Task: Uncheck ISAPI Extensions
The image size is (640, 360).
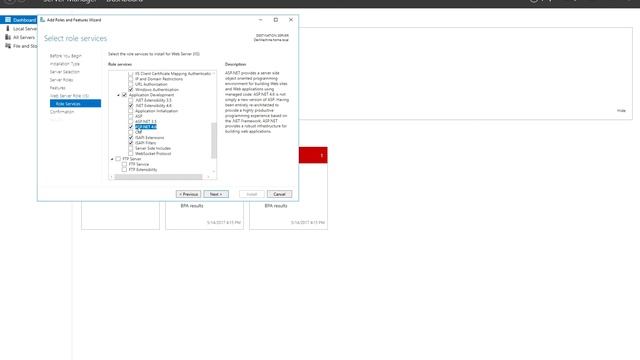Action: [131, 138]
